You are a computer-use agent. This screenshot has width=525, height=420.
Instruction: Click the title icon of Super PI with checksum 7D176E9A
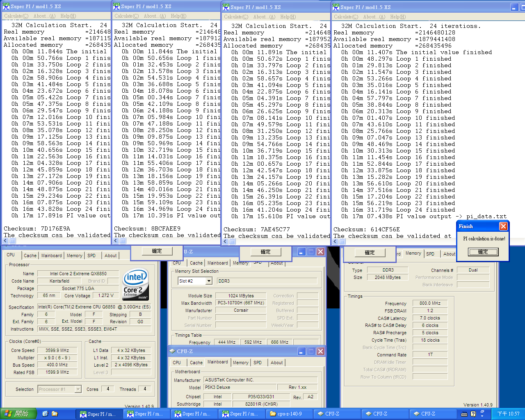click(6, 6)
